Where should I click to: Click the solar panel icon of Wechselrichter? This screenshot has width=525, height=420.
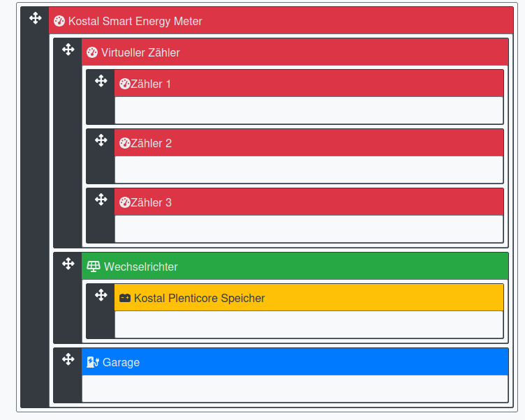coord(94,267)
